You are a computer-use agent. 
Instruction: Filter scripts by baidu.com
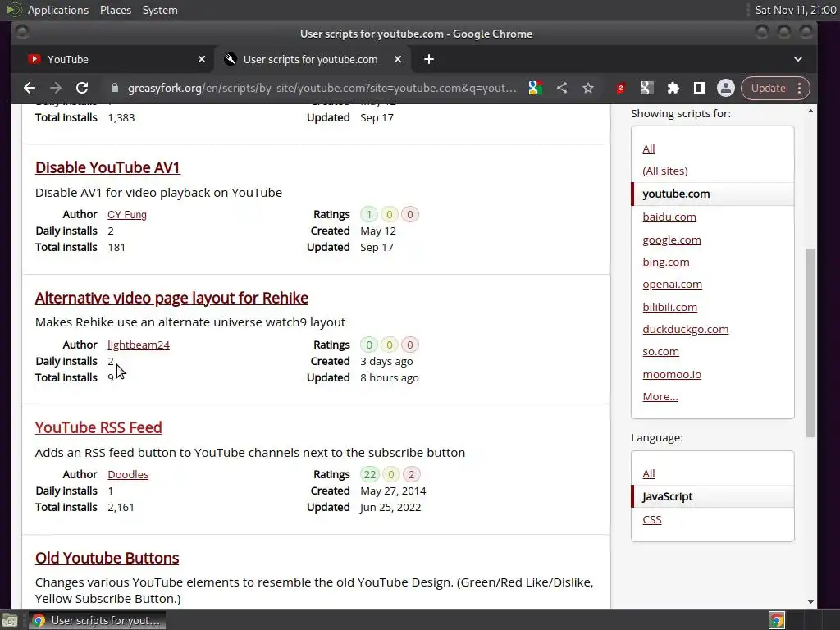point(669,217)
